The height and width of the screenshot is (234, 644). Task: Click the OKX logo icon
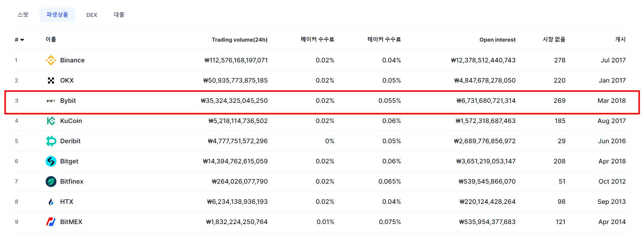(51, 81)
